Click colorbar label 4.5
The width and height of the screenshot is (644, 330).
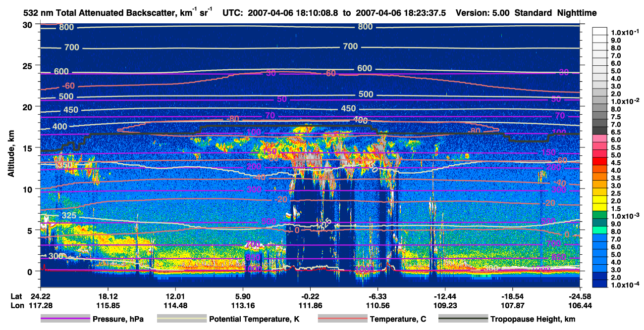(616, 162)
